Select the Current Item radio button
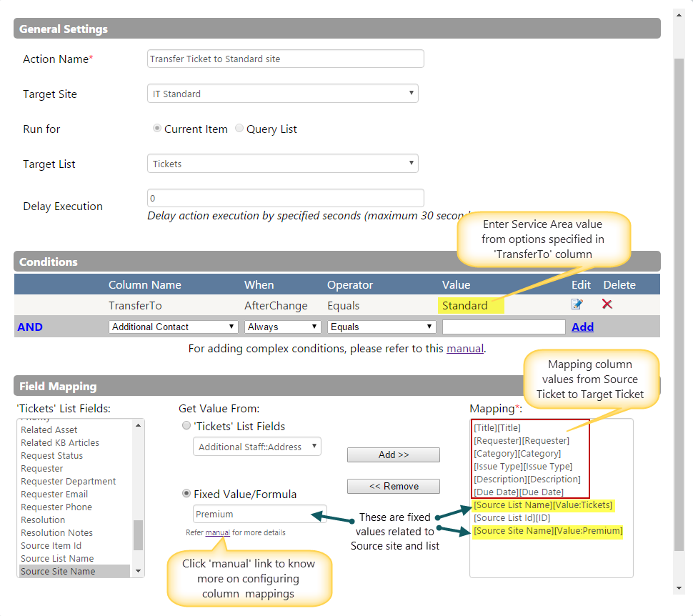Image resolution: width=693 pixels, height=616 pixels. [x=157, y=128]
